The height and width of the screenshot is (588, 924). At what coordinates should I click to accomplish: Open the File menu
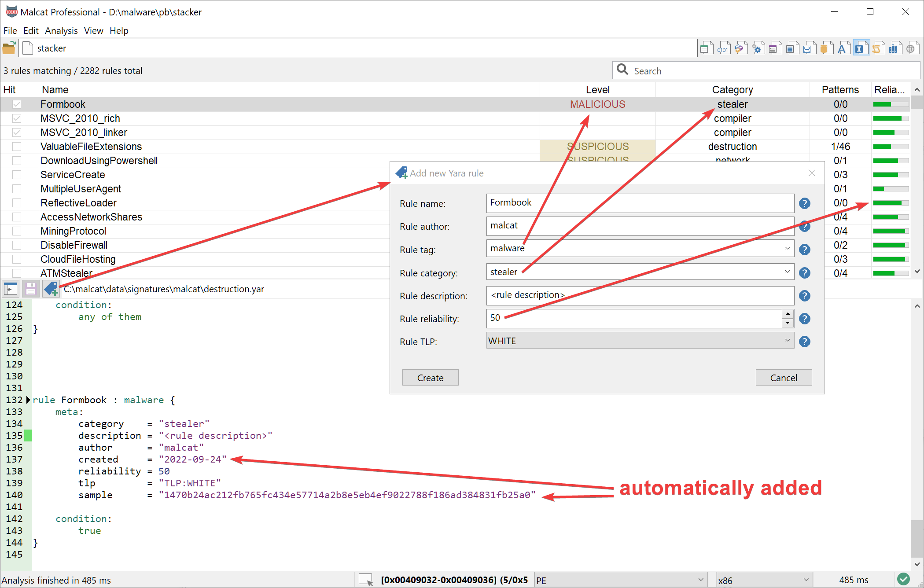coord(10,30)
